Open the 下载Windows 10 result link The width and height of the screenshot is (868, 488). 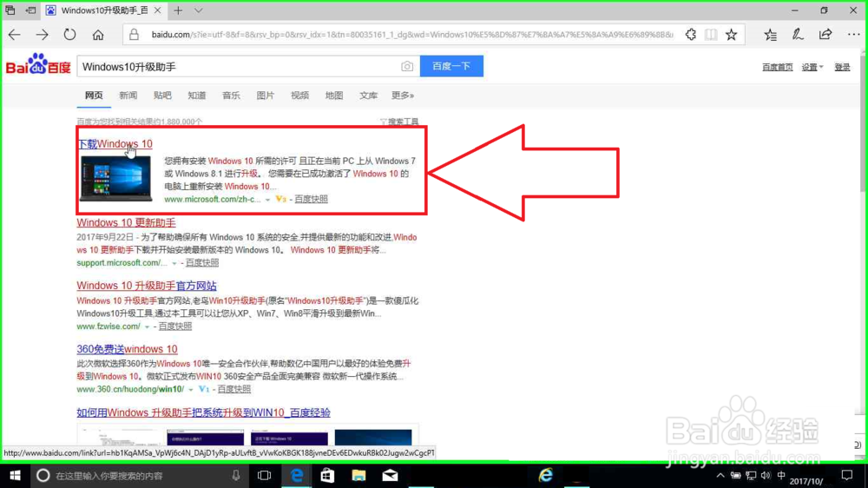click(x=115, y=143)
